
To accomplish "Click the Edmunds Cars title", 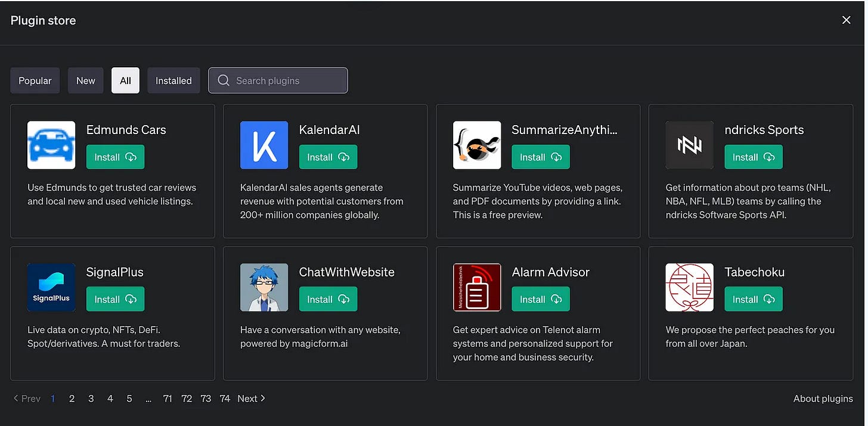I will coord(126,130).
